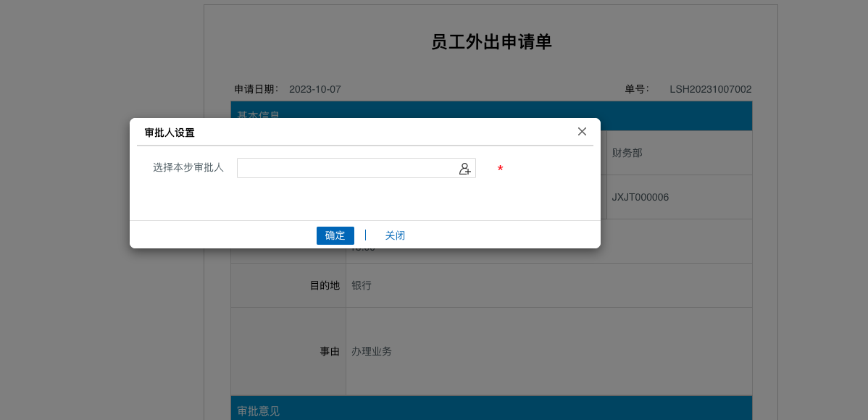Click the 审批意见 section header
Viewport: 868px width, 420px height.
259,411
